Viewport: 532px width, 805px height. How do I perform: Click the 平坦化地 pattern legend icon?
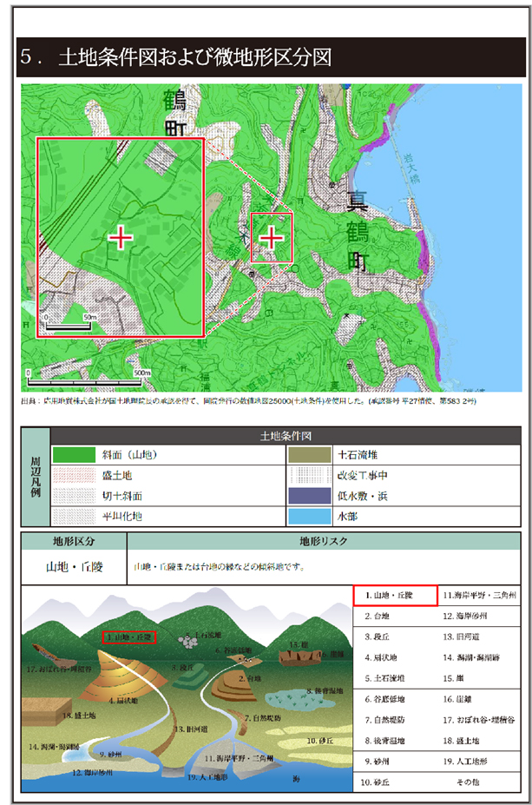pos(83,516)
